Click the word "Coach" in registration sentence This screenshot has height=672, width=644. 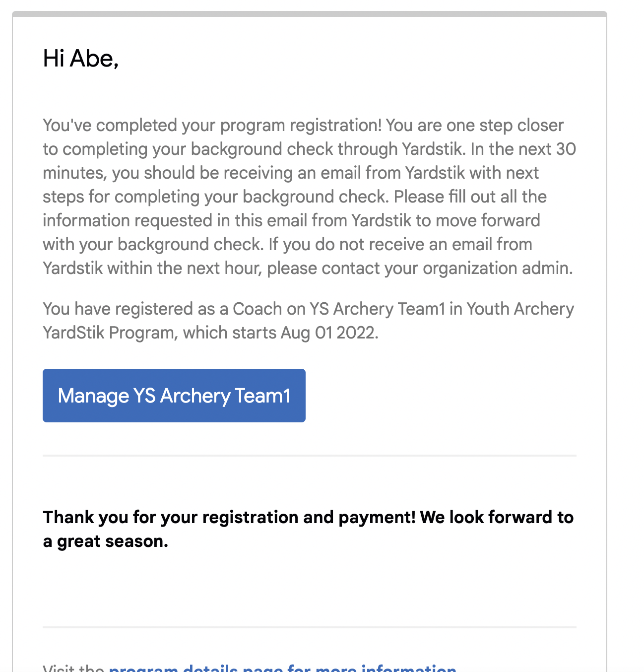[258, 309]
